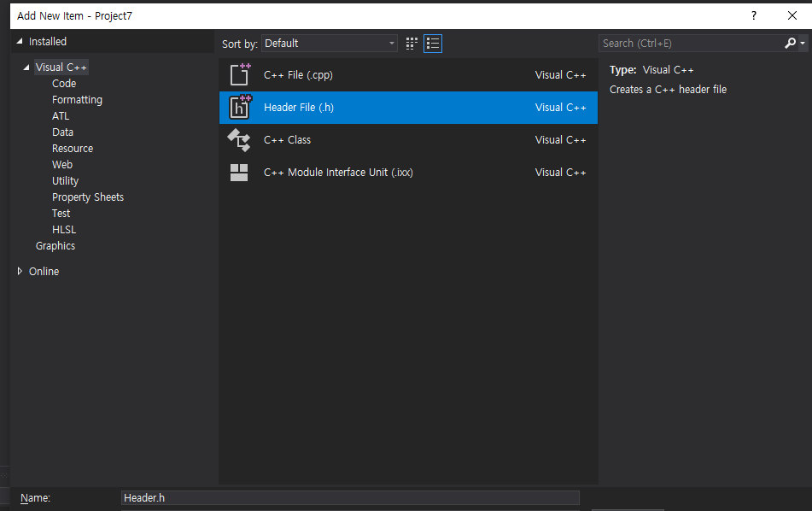812x511 pixels.
Task: Click the Header File (.h) icon
Action: click(240, 108)
